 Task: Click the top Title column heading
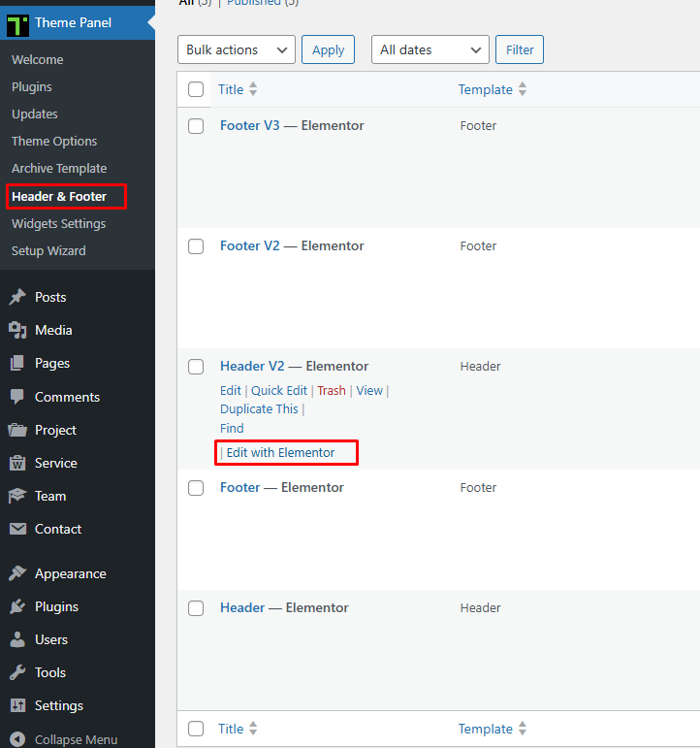231,89
